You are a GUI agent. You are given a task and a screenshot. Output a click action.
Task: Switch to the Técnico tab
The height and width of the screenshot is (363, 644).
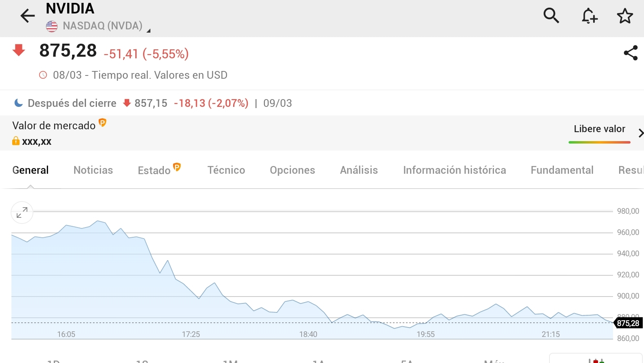[226, 170]
